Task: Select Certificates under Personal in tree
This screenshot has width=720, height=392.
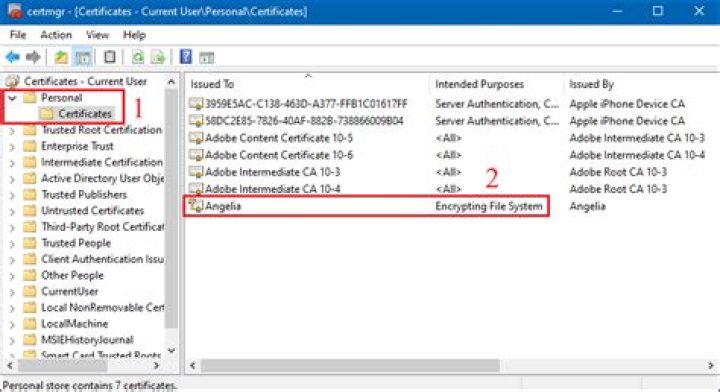Action: (x=85, y=113)
